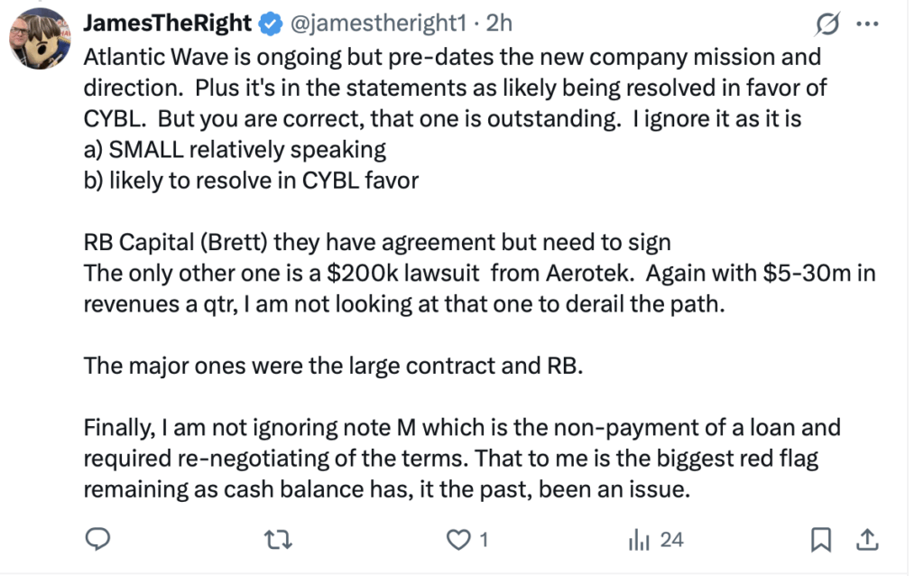Click the blue verified badge
The image size is (924, 576).
(271, 24)
